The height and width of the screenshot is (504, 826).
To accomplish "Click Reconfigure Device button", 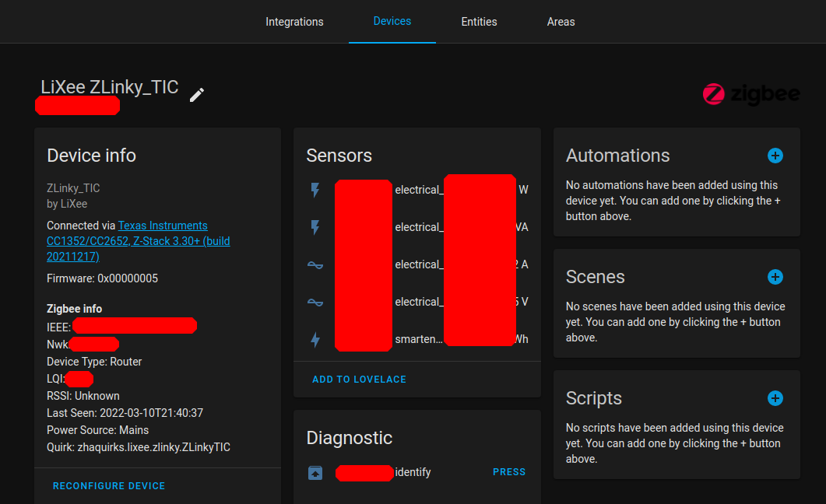I will [x=109, y=486].
